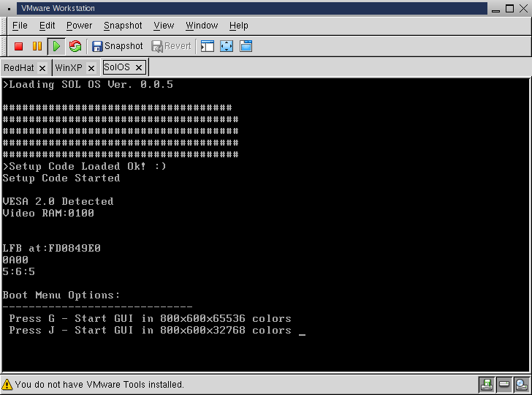This screenshot has height=395, width=532.
Task: Click the '5:6:5' text in console
Action: 19,271
